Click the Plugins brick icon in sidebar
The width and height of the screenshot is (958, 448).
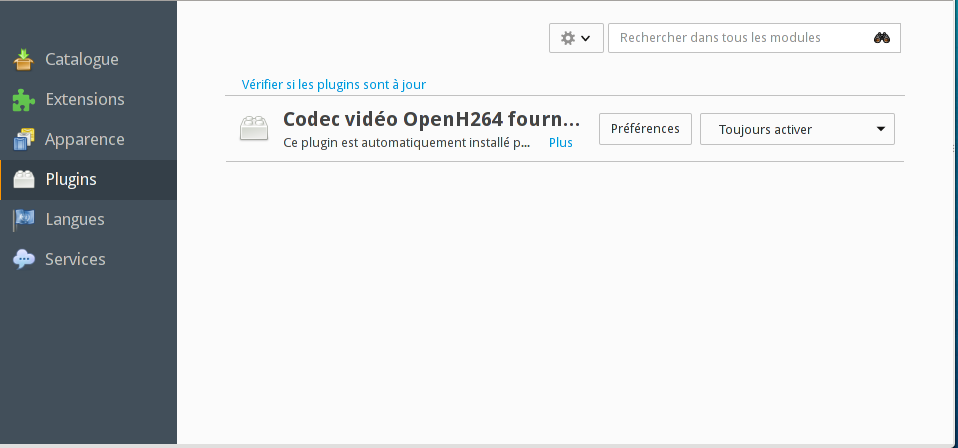point(23,179)
